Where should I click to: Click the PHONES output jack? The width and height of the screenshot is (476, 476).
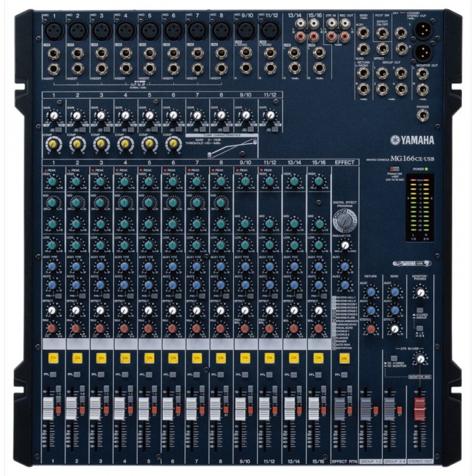pyautogui.click(x=422, y=115)
